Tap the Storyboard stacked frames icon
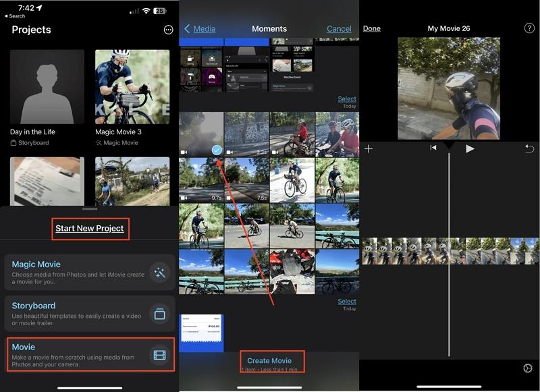The height and width of the screenshot is (392, 540). [160, 314]
